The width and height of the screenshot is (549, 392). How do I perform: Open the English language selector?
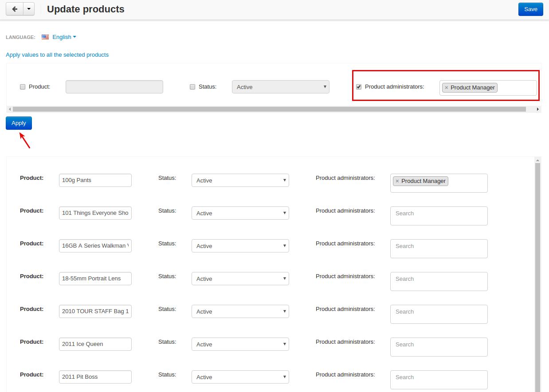64,37
